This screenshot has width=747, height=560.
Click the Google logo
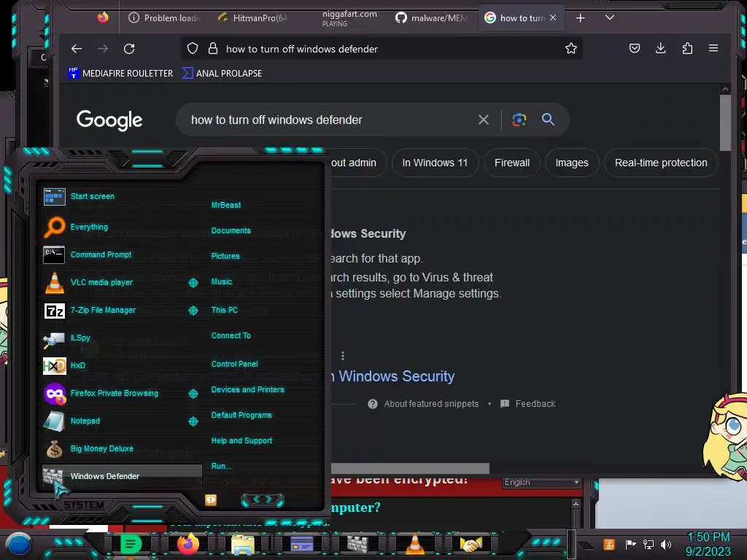pos(109,120)
